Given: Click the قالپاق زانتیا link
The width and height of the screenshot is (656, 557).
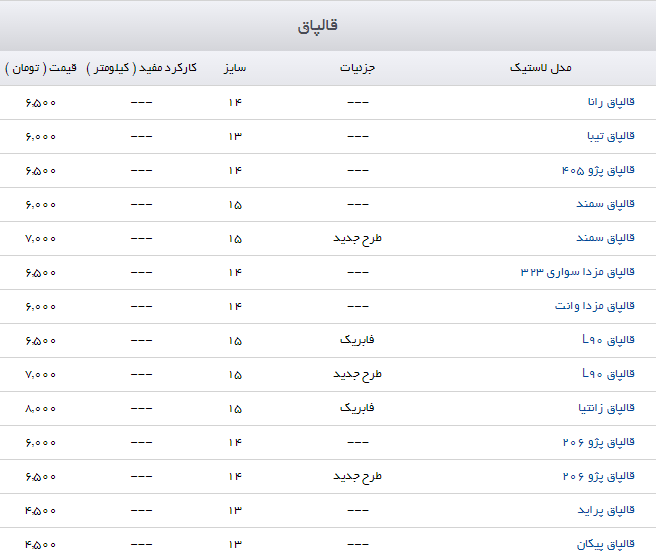Looking at the screenshot, I should [611, 408].
